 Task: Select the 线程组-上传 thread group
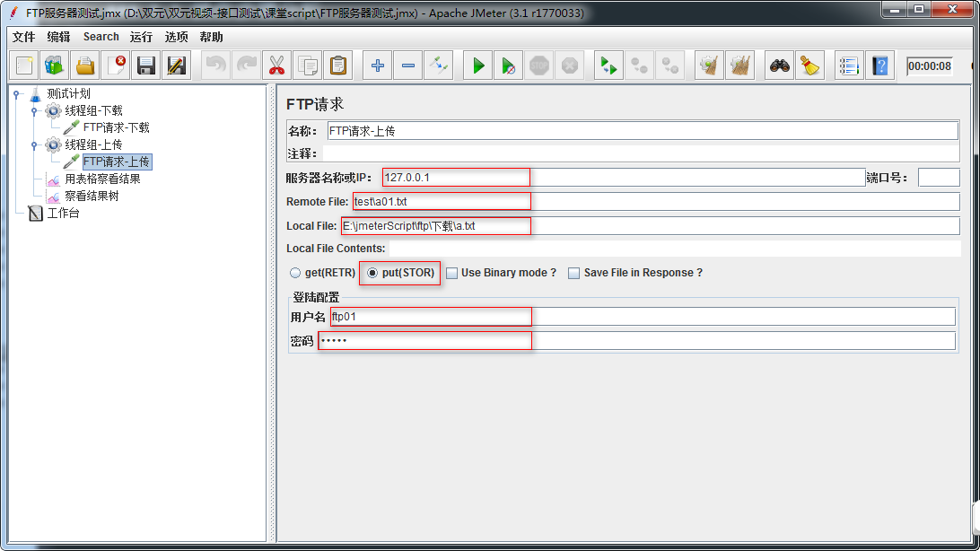point(93,144)
